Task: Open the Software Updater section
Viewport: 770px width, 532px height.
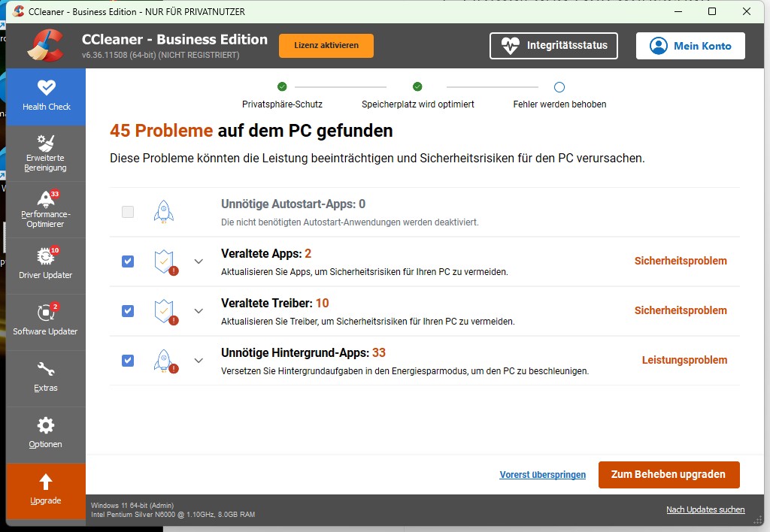Action: point(46,322)
